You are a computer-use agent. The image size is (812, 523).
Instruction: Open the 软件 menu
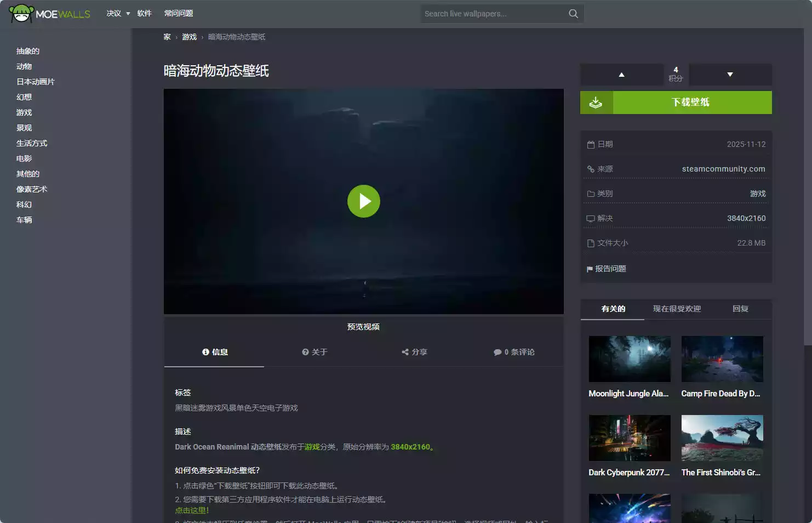click(144, 14)
